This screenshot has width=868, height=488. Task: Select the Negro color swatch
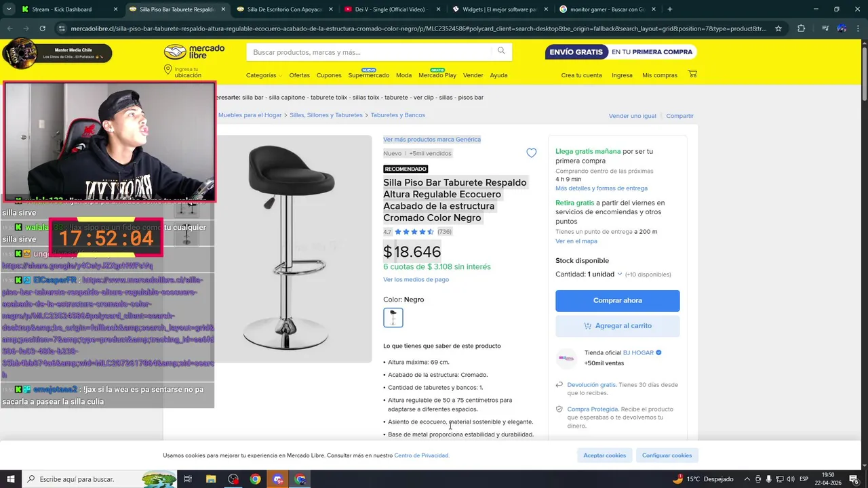pos(393,317)
